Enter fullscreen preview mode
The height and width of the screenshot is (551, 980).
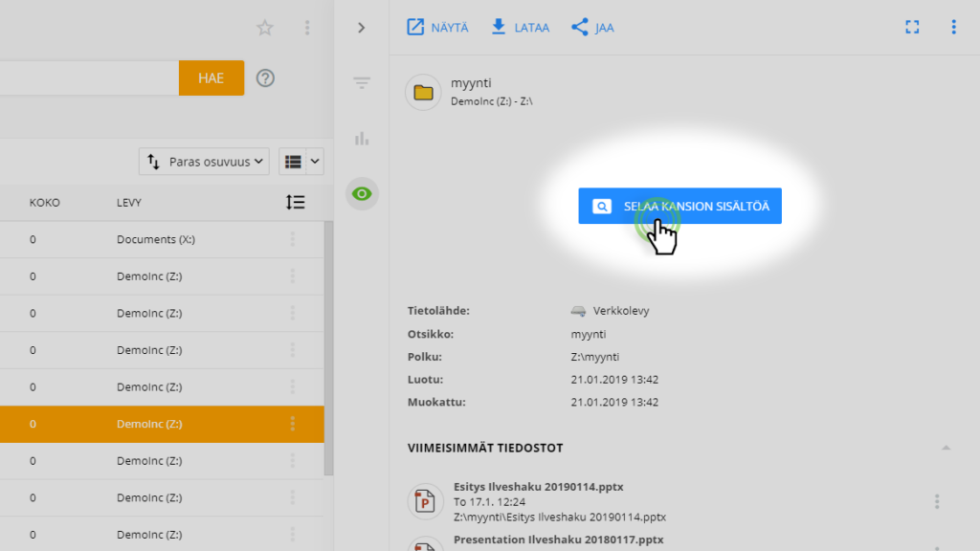point(912,28)
